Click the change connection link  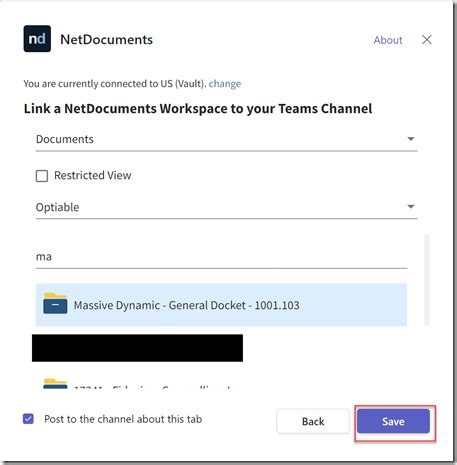[225, 83]
